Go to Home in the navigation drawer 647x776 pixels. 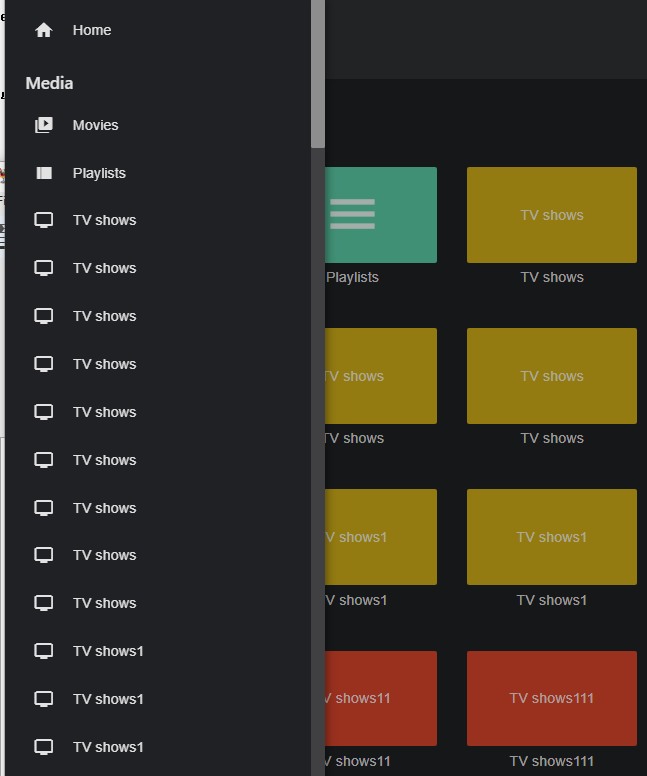(92, 30)
